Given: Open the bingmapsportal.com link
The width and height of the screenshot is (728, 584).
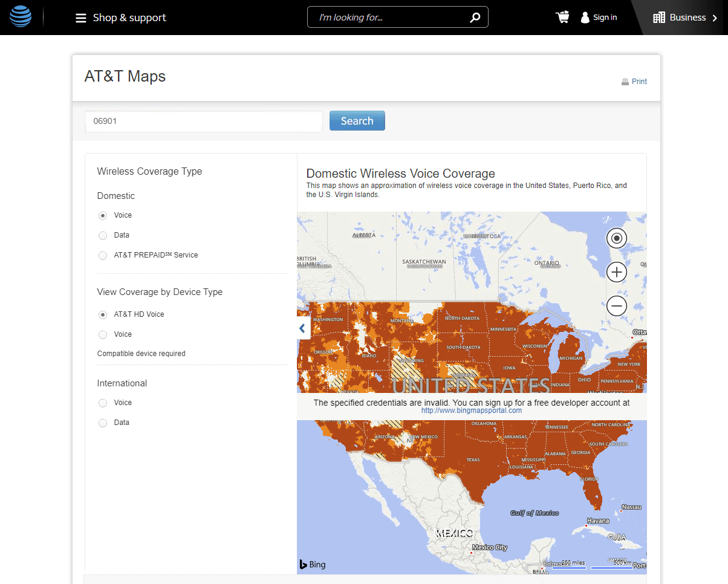Looking at the screenshot, I should coord(471,410).
